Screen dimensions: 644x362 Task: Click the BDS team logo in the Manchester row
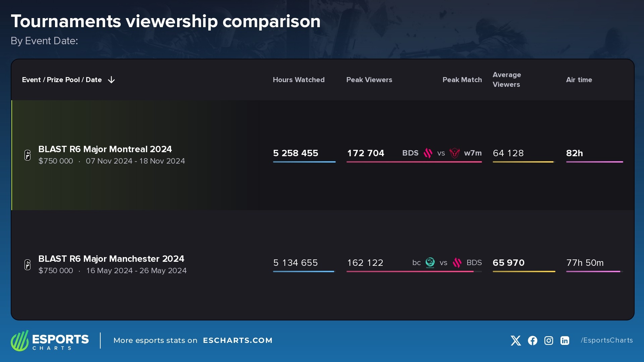(x=457, y=263)
